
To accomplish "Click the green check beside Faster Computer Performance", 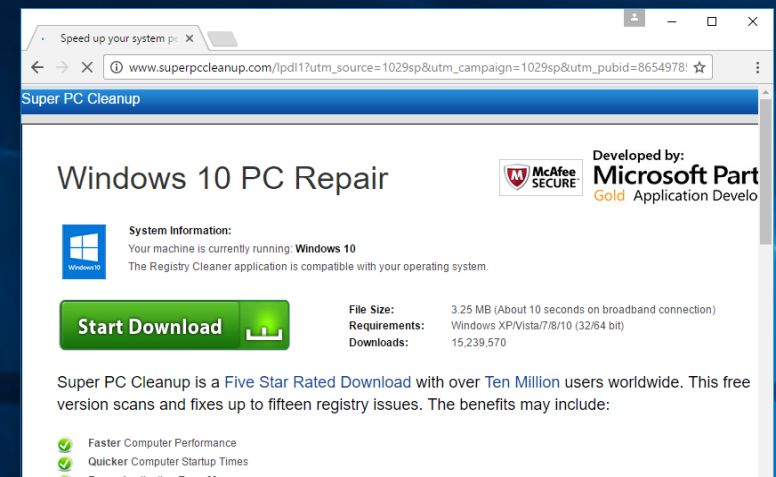I will 64,444.
